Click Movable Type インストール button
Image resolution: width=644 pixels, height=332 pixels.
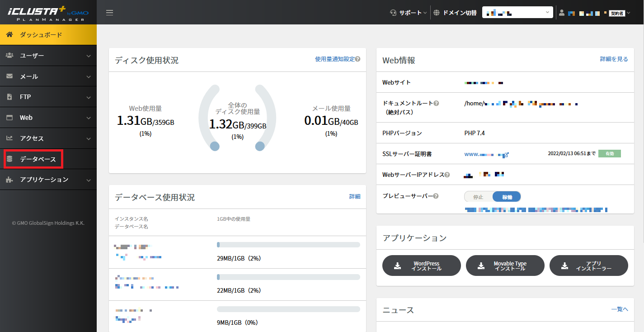pyautogui.click(x=505, y=266)
